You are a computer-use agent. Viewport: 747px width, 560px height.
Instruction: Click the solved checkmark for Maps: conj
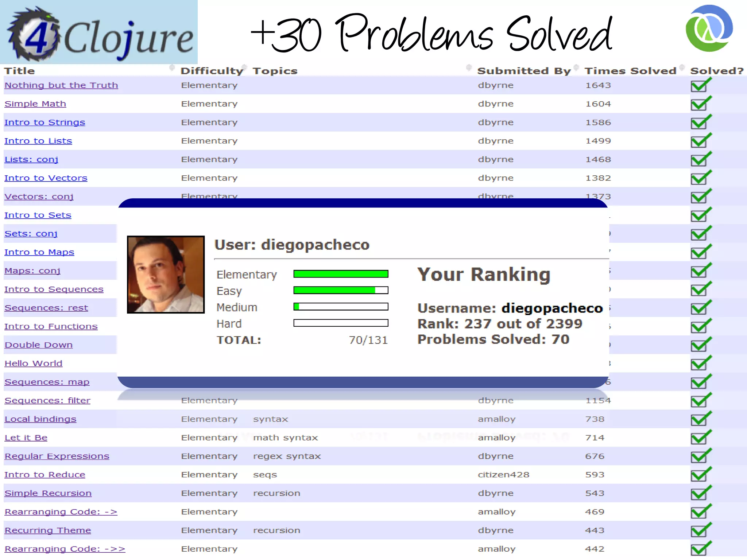[x=701, y=271]
